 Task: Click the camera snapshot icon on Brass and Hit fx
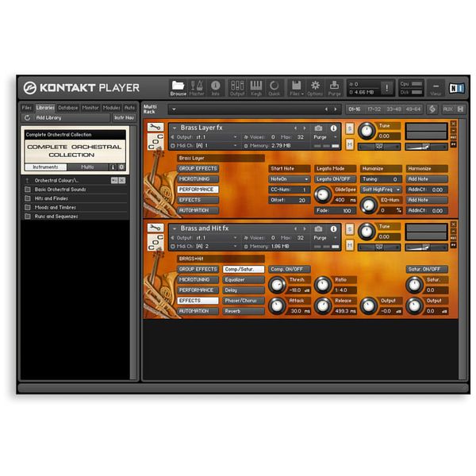pyautogui.click(x=318, y=228)
